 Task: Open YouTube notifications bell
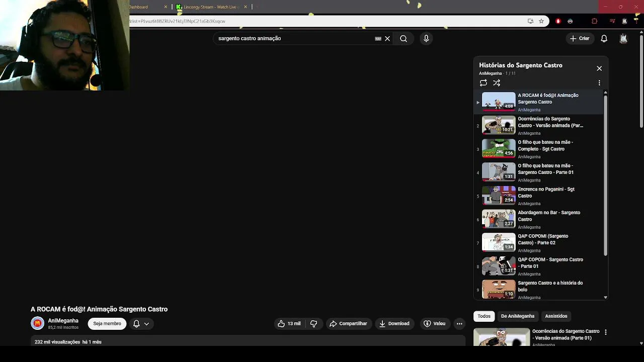click(x=604, y=39)
